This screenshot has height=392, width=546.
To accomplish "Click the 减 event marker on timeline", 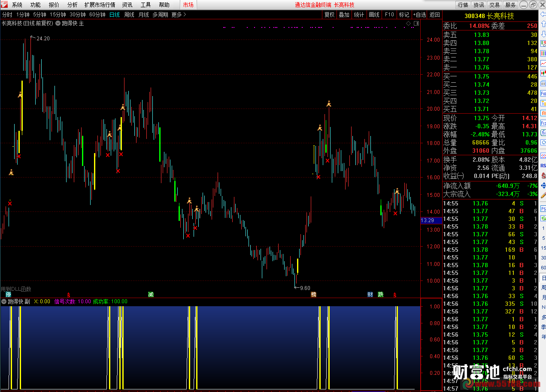I will tap(151, 295).
